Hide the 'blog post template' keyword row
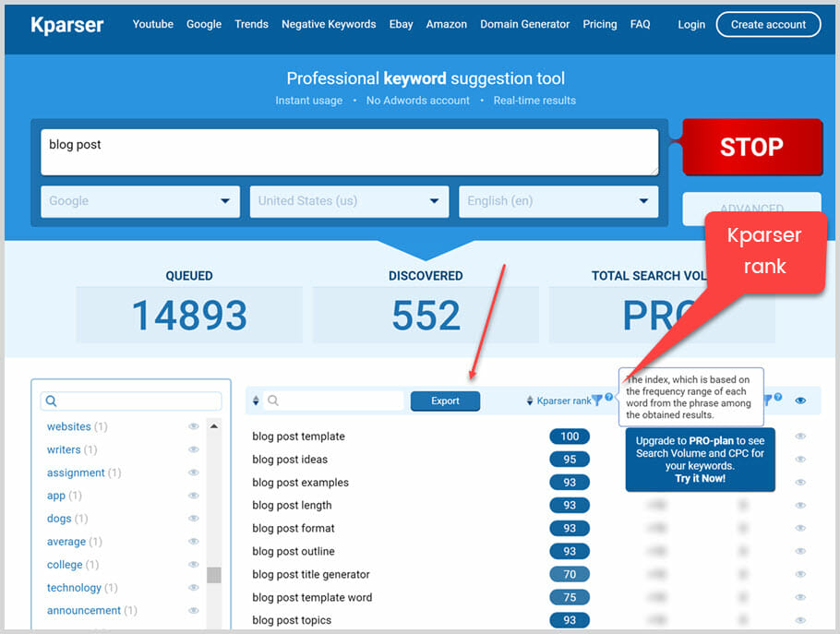840x634 pixels. [x=800, y=437]
